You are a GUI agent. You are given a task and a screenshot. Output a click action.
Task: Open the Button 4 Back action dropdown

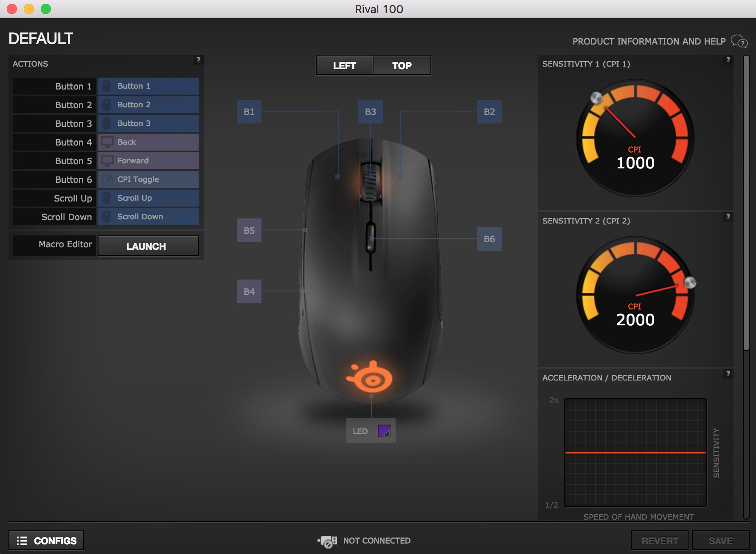tap(148, 142)
